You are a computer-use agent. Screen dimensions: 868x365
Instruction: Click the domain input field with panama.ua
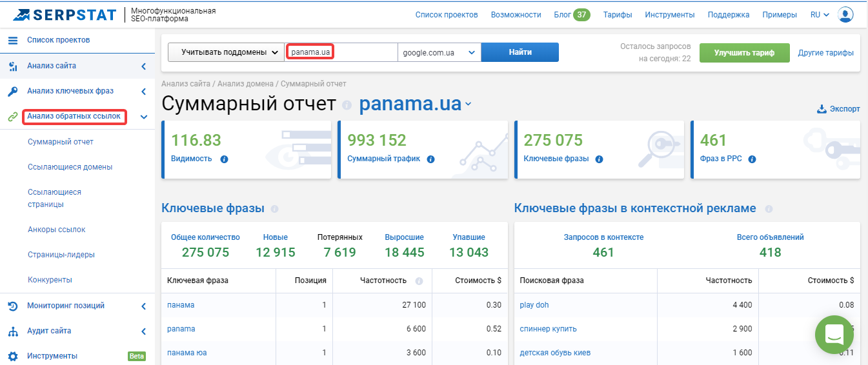click(x=341, y=52)
